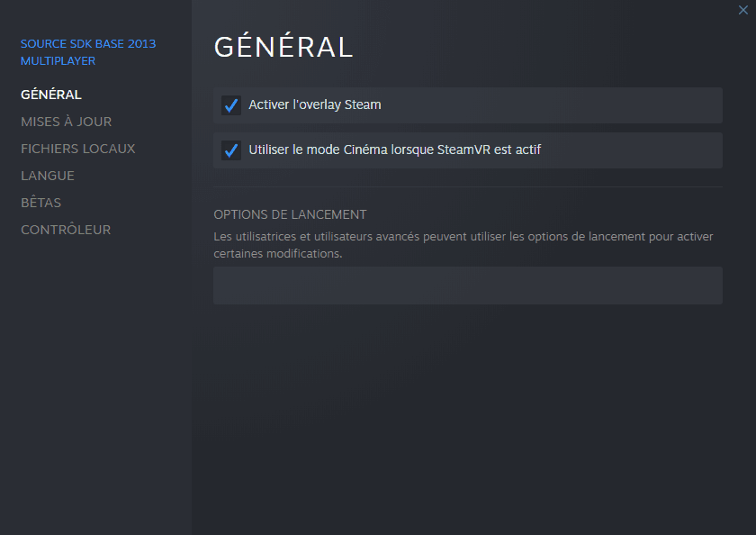Open the Général settings tab

tap(51, 95)
